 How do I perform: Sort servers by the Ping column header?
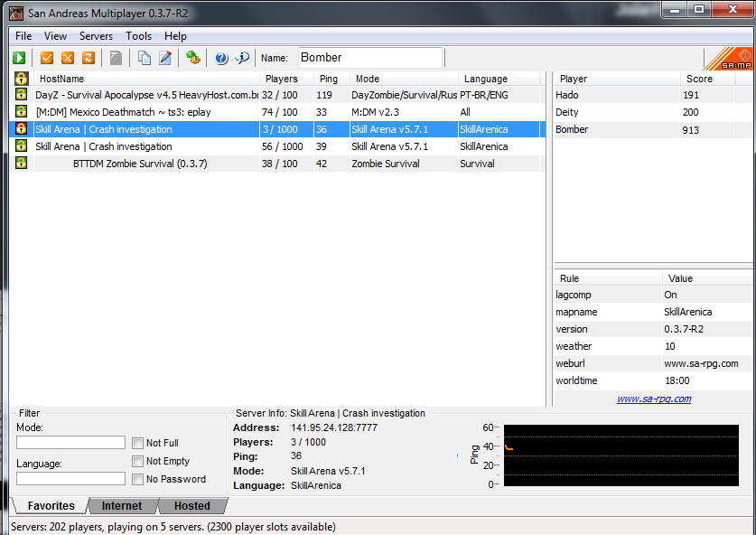point(331,79)
